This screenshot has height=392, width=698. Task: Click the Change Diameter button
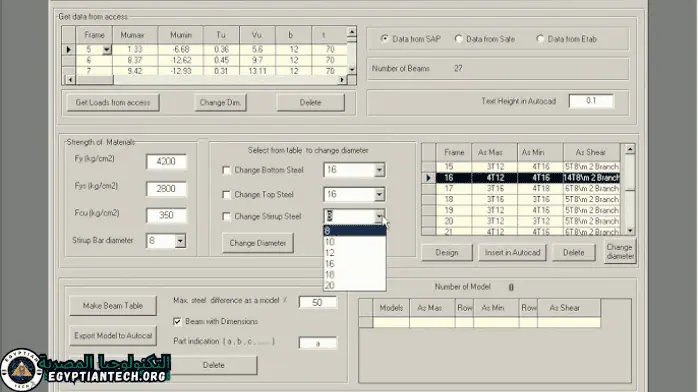tap(258, 243)
